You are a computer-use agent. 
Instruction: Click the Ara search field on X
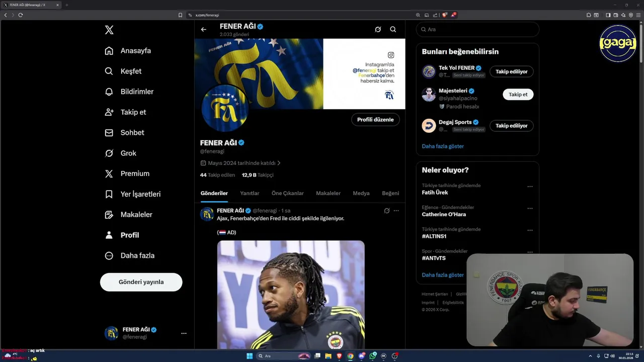point(477,29)
